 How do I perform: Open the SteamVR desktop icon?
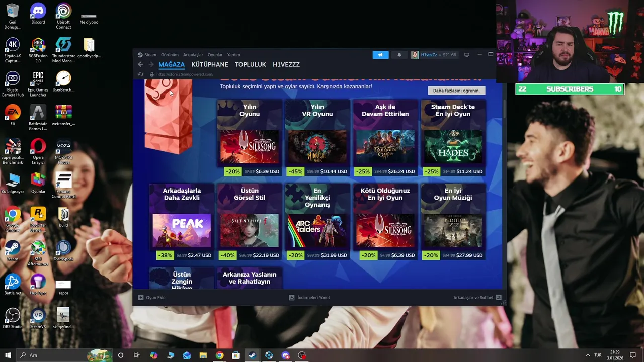pyautogui.click(x=38, y=318)
